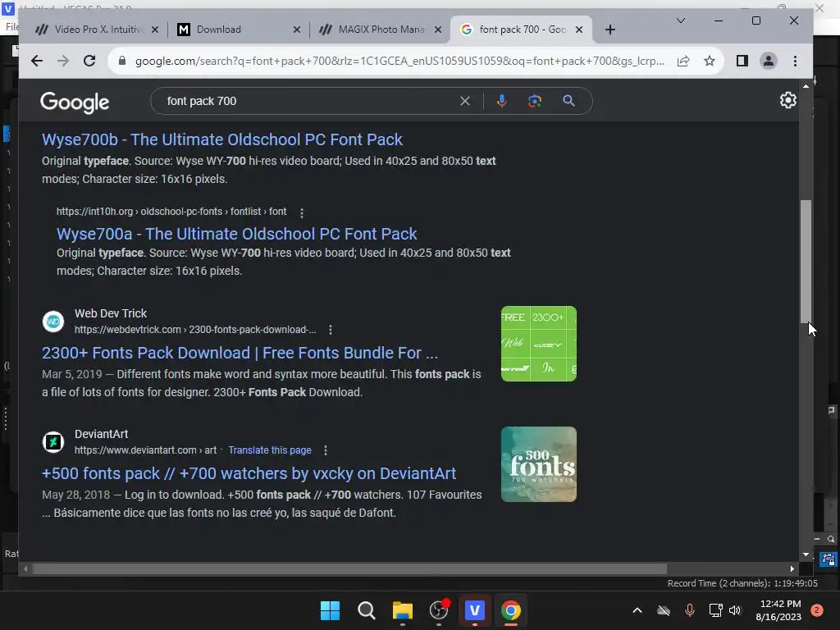
Task: Click the Record Time status text in VEGAS
Action: 742,583
